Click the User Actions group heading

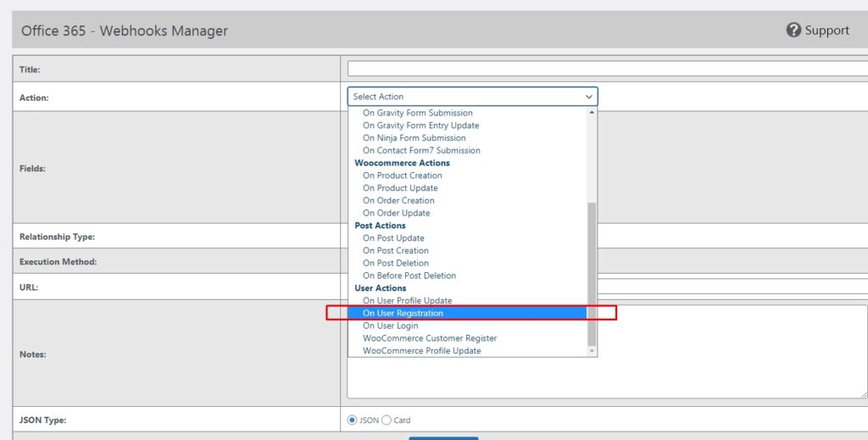coord(381,288)
